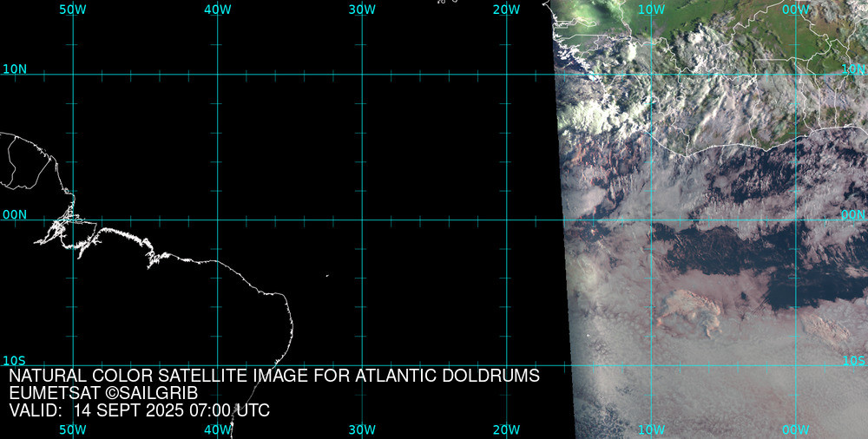
Task: Select the 30W label along the bottom edge
Action: point(362,429)
